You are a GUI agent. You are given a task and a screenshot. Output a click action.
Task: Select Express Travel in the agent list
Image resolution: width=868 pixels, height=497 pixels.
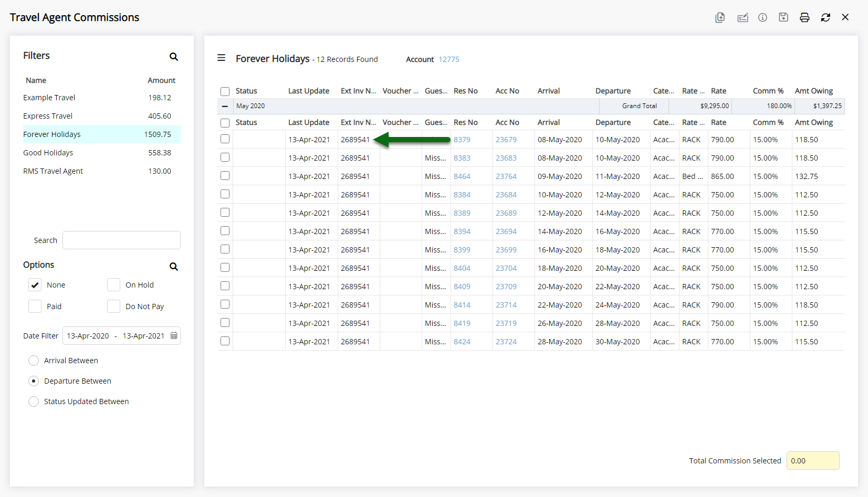click(x=102, y=116)
